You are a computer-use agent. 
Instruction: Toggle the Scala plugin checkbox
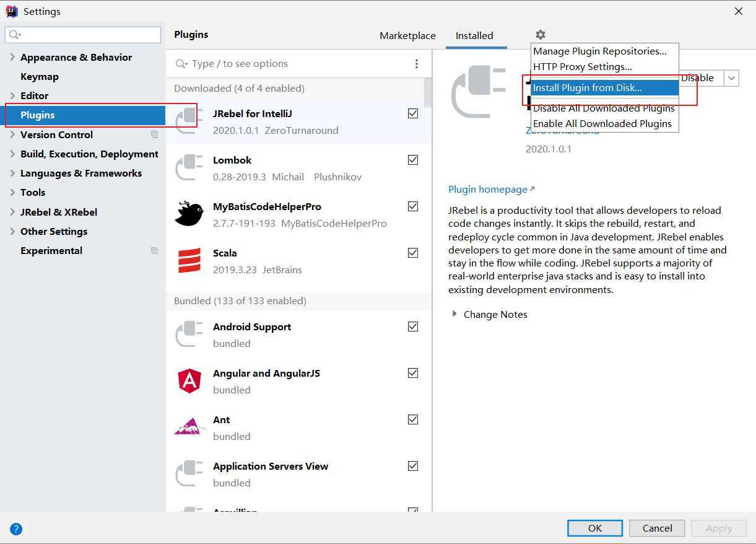click(x=413, y=253)
